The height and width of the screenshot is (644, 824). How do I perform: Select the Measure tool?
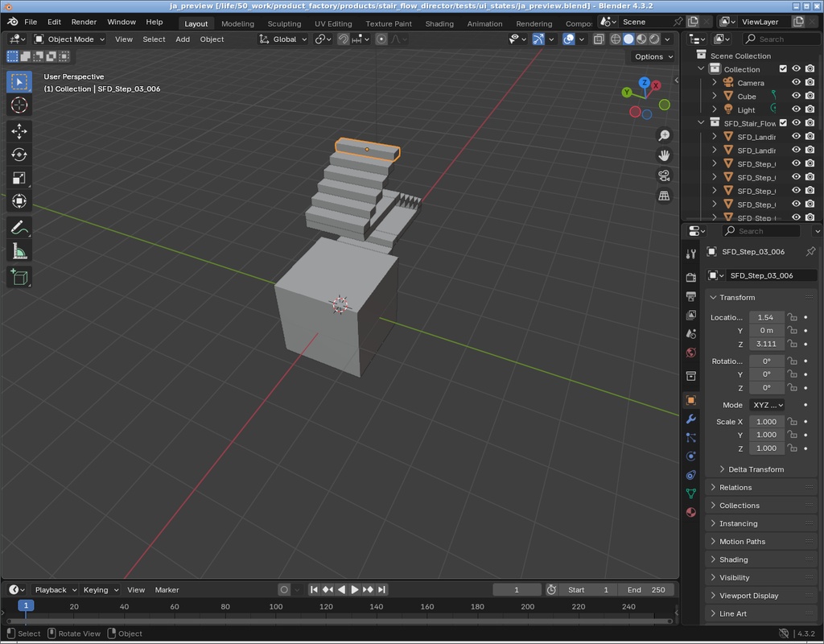[19, 251]
